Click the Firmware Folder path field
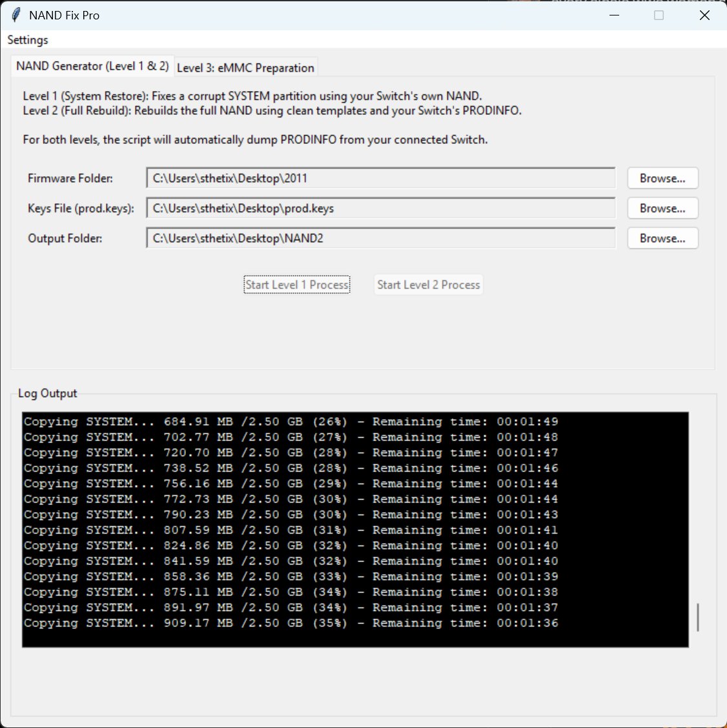This screenshot has width=727, height=728. (x=381, y=178)
